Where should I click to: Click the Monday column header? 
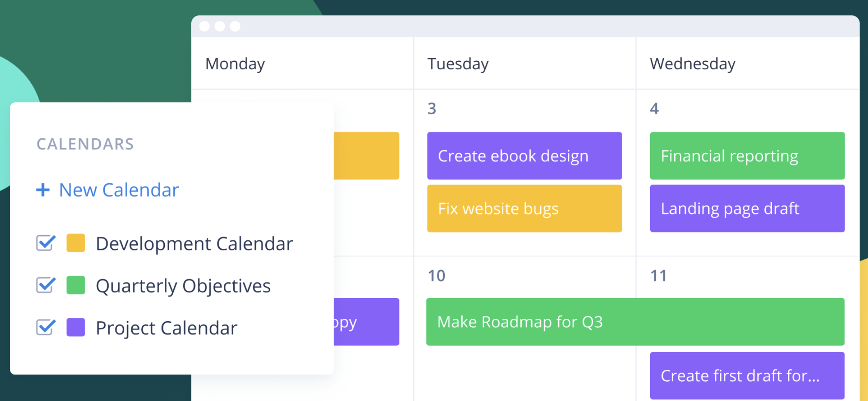302,63
